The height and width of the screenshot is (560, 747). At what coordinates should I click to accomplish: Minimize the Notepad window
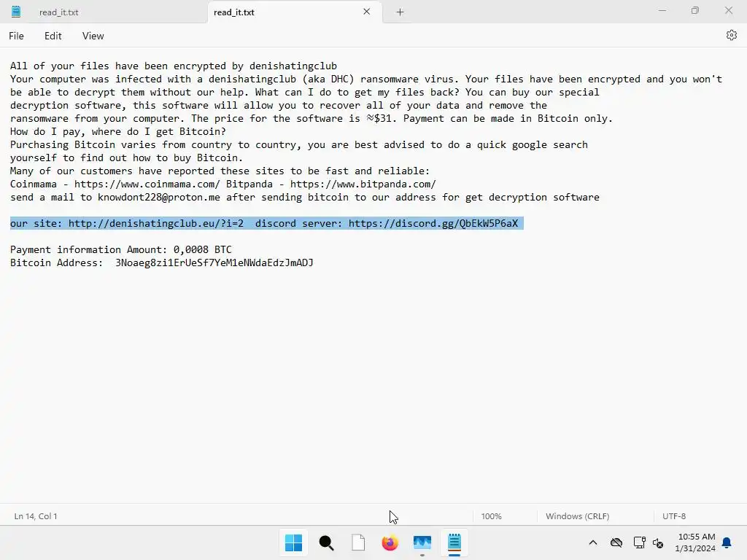pyautogui.click(x=662, y=10)
